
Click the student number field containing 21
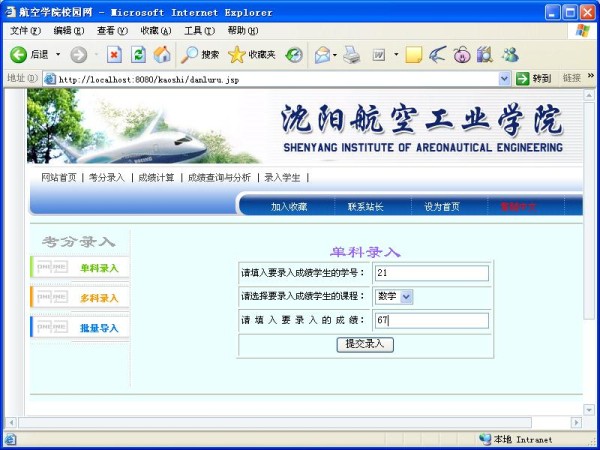pos(432,273)
